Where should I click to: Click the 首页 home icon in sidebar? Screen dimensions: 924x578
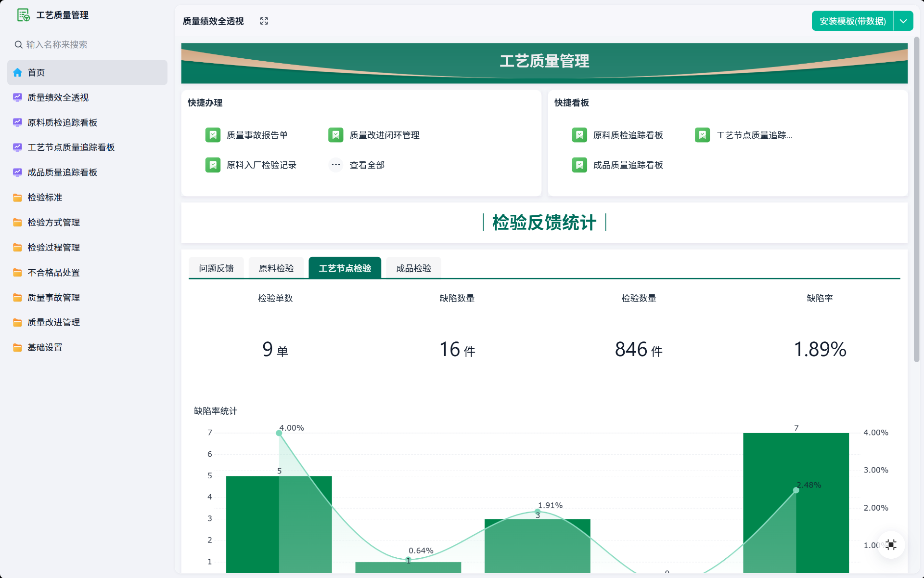(18, 73)
